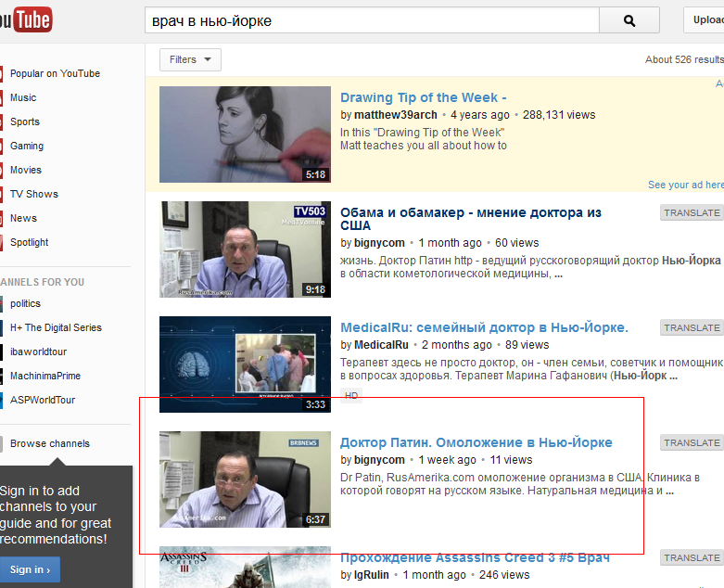The height and width of the screenshot is (588, 724).
Task: Open Прохождение Assassins Creed 3 #5 title
Action: click(475, 557)
